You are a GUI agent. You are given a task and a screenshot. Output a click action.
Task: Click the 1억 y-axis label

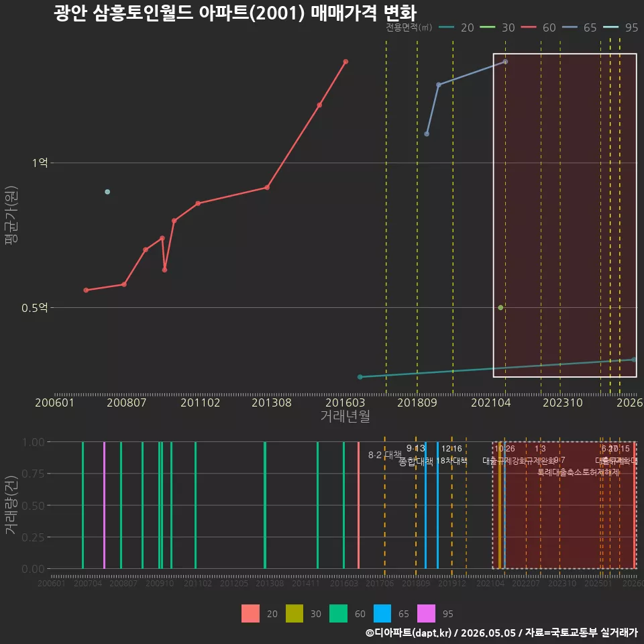pyautogui.click(x=40, y=163)
